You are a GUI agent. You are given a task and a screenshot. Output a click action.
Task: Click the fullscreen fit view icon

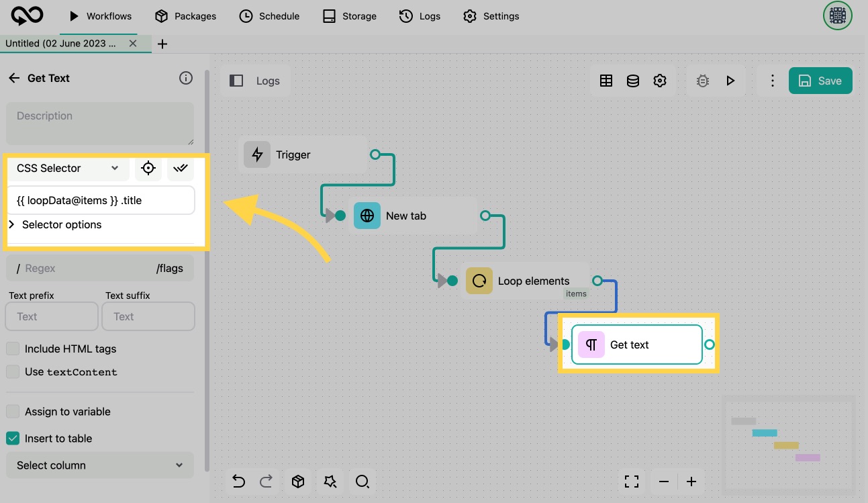[631, 481]
